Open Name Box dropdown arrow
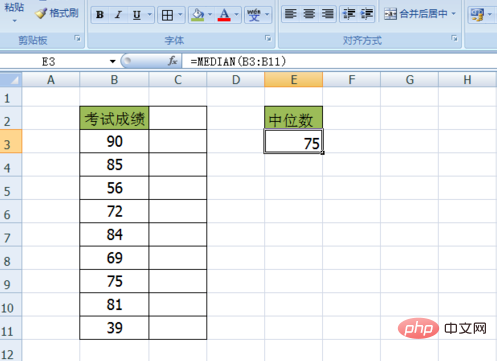497x361 pixels. click(x=113, y=62)
